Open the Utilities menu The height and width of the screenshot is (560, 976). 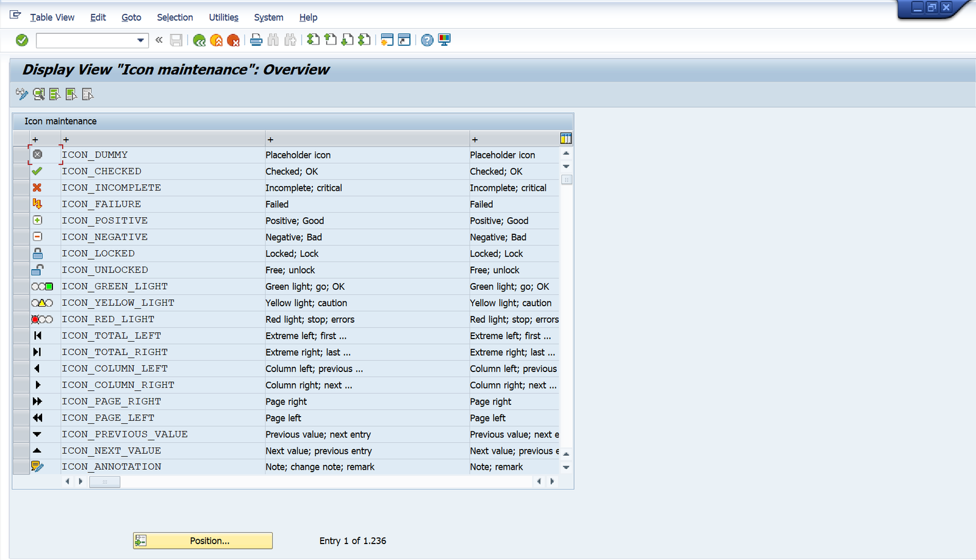pyautogui.click(x=224, y=17)
